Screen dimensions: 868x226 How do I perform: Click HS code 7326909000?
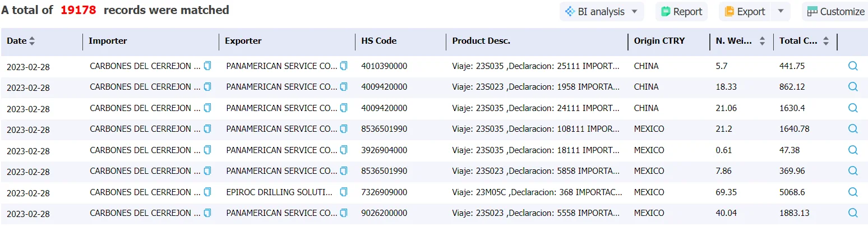click(x=384, y=192)
